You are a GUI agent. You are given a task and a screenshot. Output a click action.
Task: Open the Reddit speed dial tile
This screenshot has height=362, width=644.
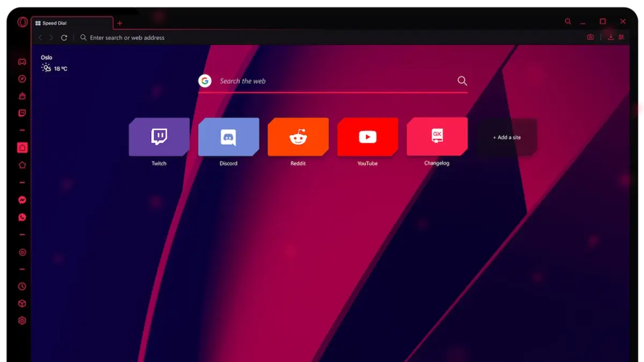click(298, 137)
